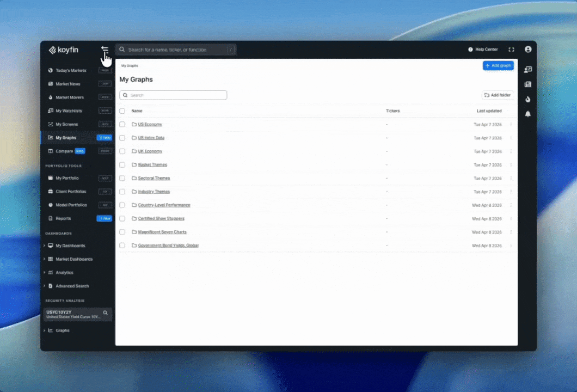
Task: Open My Watchlists from the sidebar
Action: point(69,111)
